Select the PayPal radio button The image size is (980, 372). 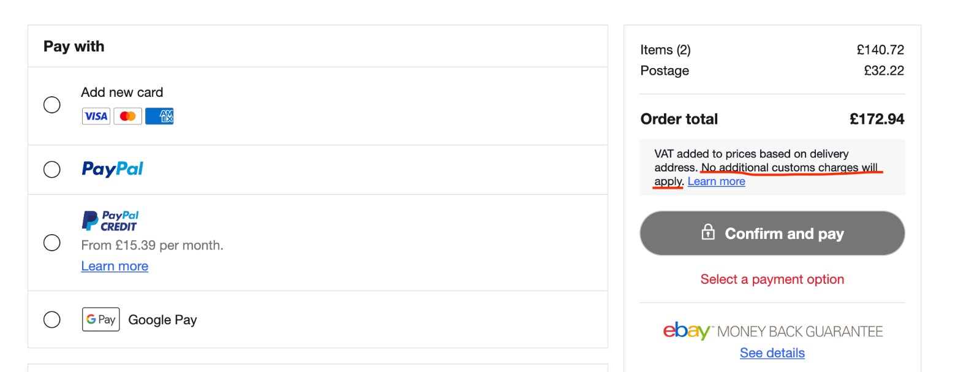pyautogui.click(x=52, y=169)
